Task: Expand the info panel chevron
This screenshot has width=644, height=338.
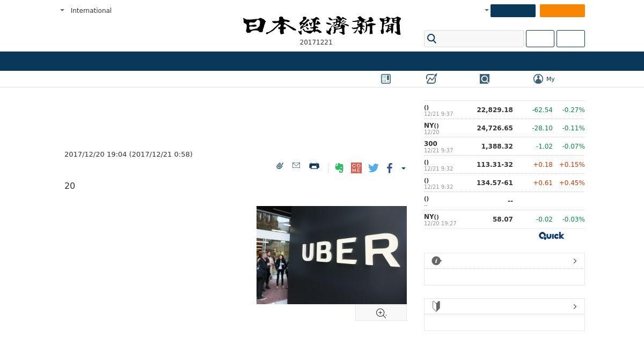Action: click(575, 261)
